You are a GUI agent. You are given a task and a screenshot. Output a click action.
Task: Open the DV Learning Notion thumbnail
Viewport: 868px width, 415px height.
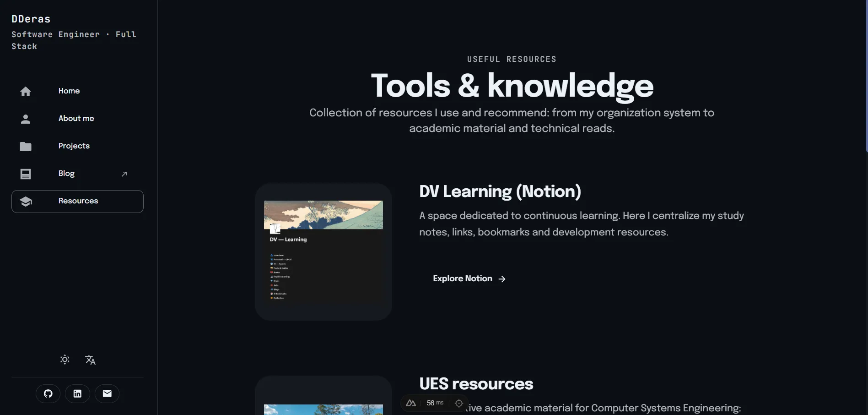coord(323,252)
